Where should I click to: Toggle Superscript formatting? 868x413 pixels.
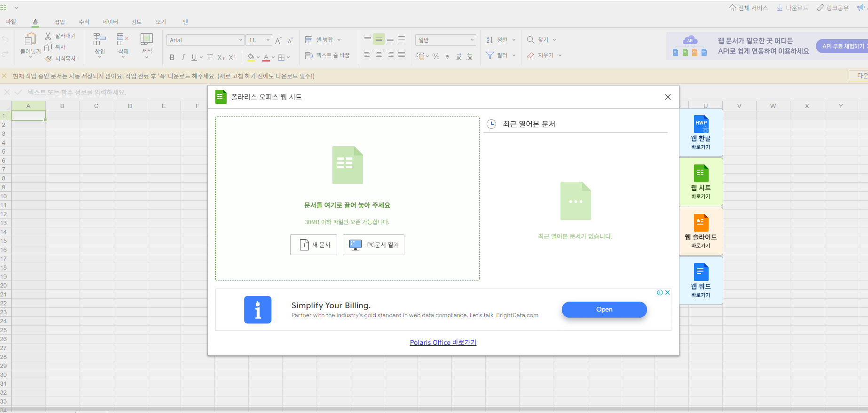tap(232, 57)
